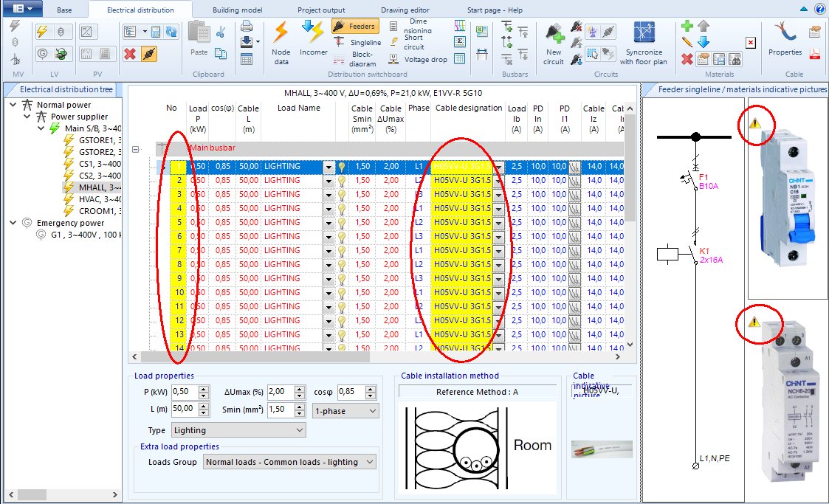Click the PDF icon in the Cable group

click(815, 54)
